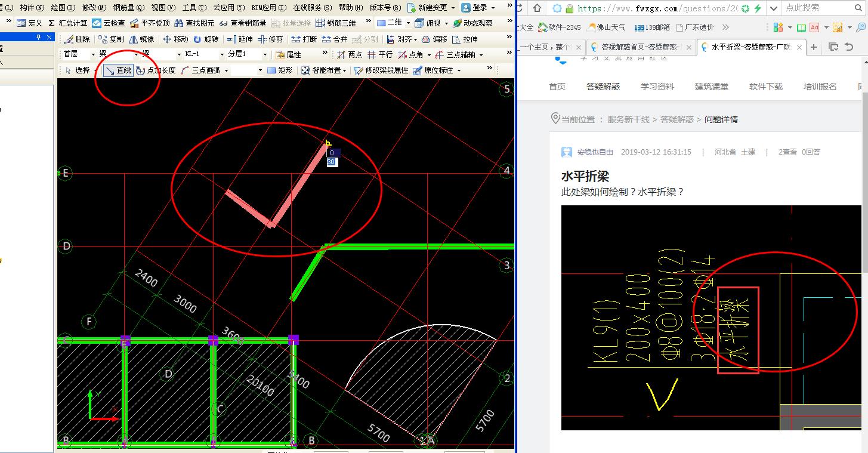This screenshot has height=453, width=868.
Task: Open the 钢筋量 menu
Action: (x=128, y=7)
